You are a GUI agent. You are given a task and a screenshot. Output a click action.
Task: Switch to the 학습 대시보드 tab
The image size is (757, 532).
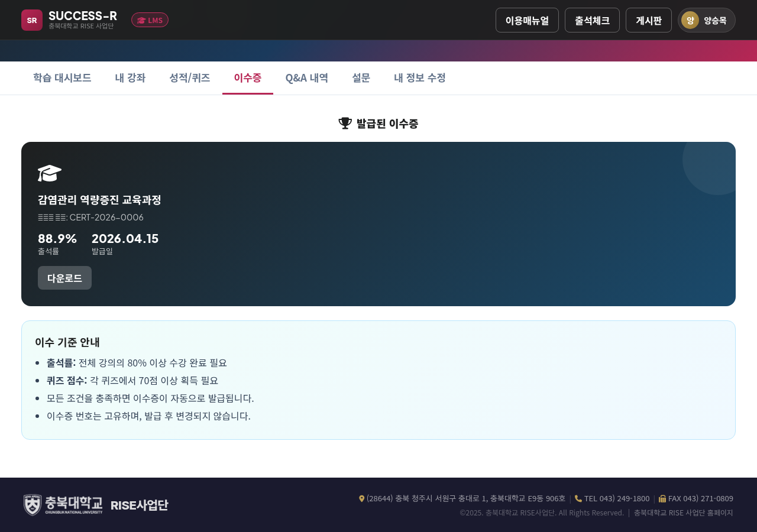62,77
